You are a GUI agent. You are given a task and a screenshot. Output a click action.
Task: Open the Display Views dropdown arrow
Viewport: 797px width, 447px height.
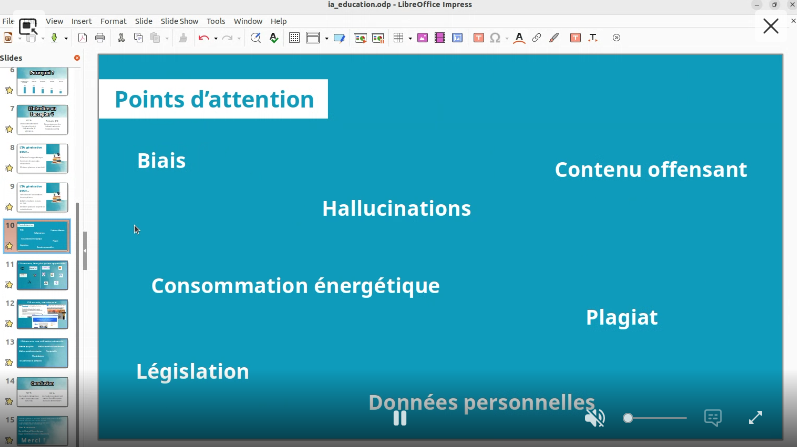tap(326, 38)
